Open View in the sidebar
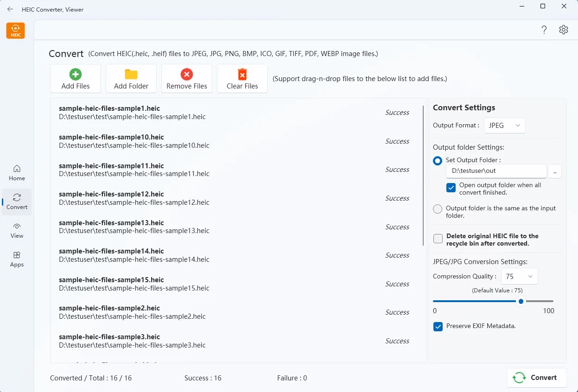The image size is (578, 392). [17, 230]
